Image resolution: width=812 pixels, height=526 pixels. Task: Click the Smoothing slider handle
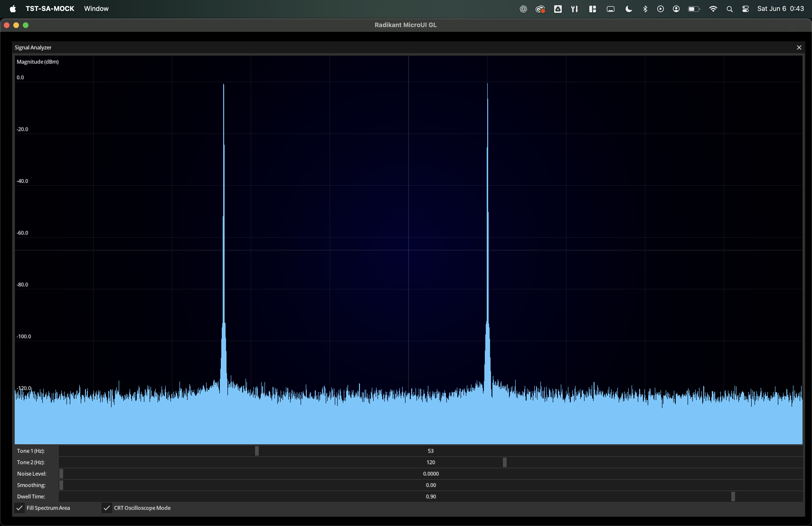point(61,485)
